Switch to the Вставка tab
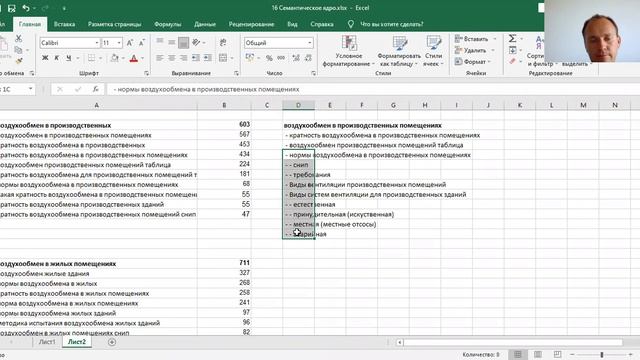The image size is (640, 360). (64, 24)
